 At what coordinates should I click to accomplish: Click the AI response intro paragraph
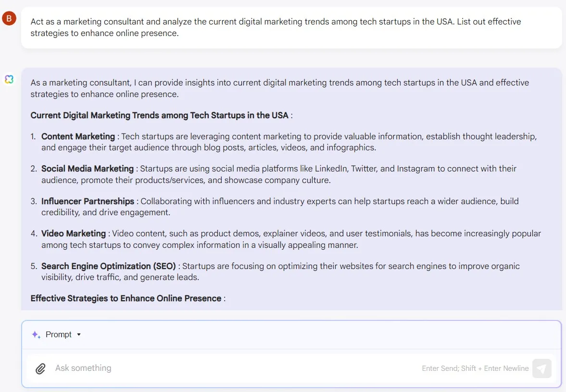279,88
